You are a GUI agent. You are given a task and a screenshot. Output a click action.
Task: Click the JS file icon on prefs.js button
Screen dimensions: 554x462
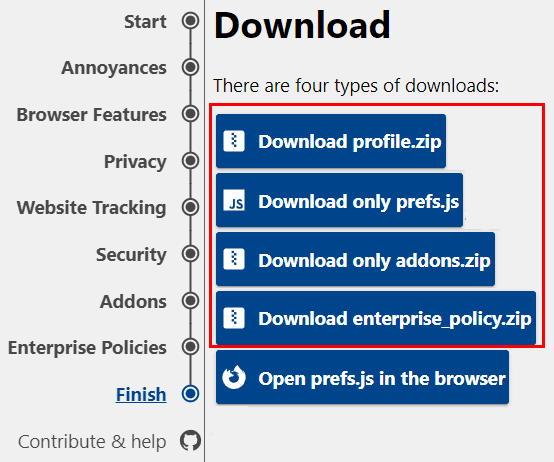234,201
